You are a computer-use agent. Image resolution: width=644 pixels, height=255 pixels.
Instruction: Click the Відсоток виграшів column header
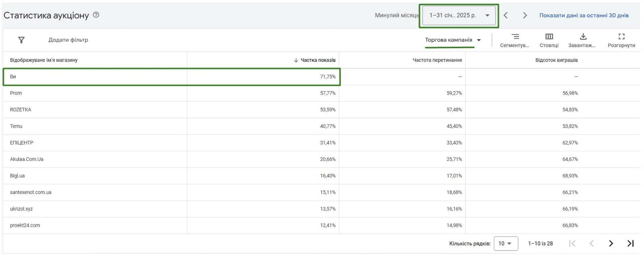tap(556, 60)
